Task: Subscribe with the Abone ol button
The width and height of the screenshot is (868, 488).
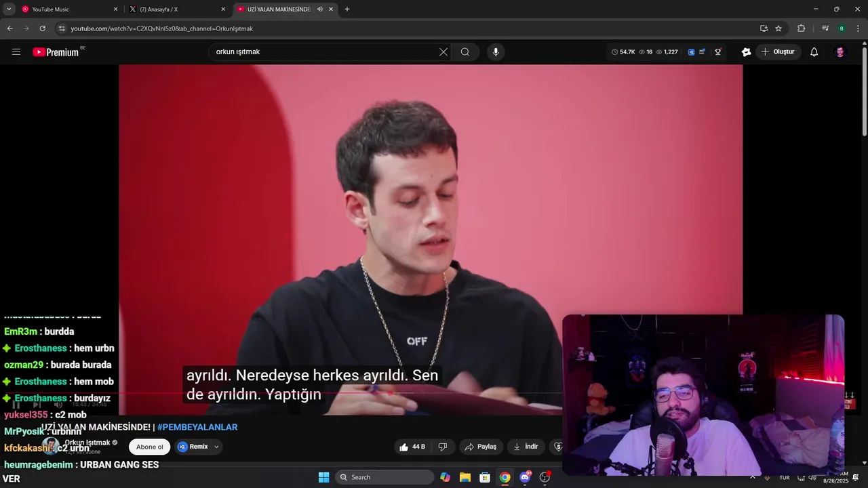Action: (149, 447)
